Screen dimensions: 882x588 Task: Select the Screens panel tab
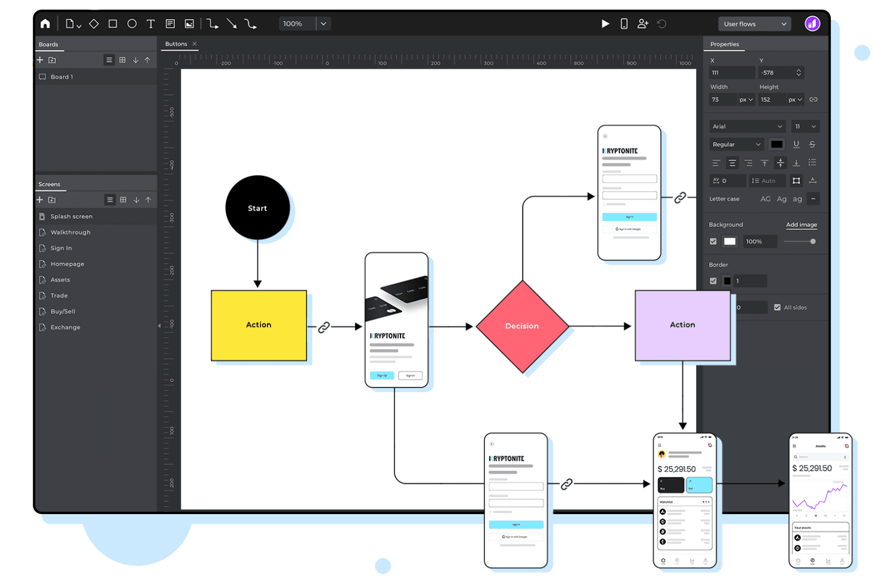pyautogui.click(x=49, y=185)
